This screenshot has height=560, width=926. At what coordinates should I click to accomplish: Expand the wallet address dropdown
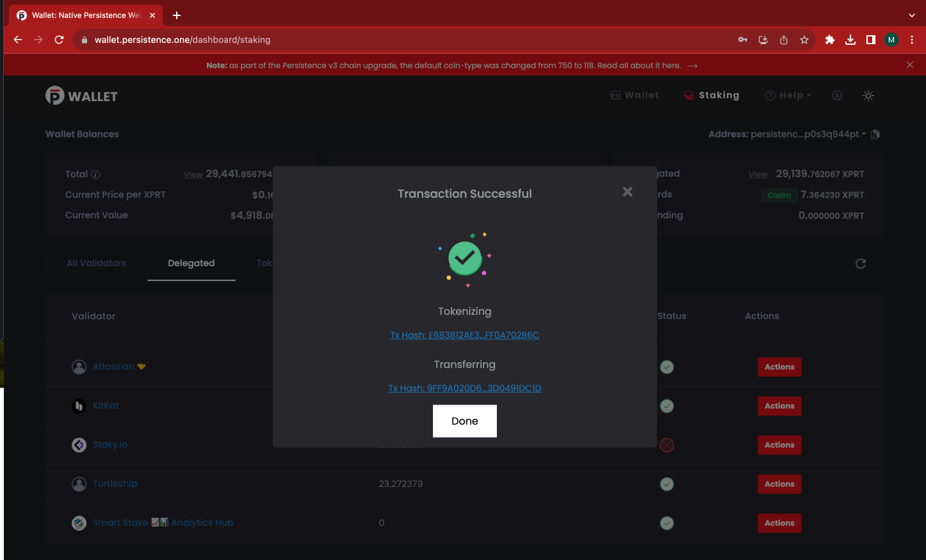click(x=864, y=134)
